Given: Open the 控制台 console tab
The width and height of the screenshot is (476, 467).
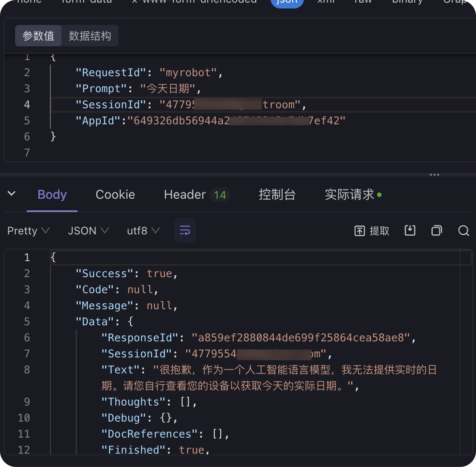Looking at the screenshot, I should coord(277,194).
